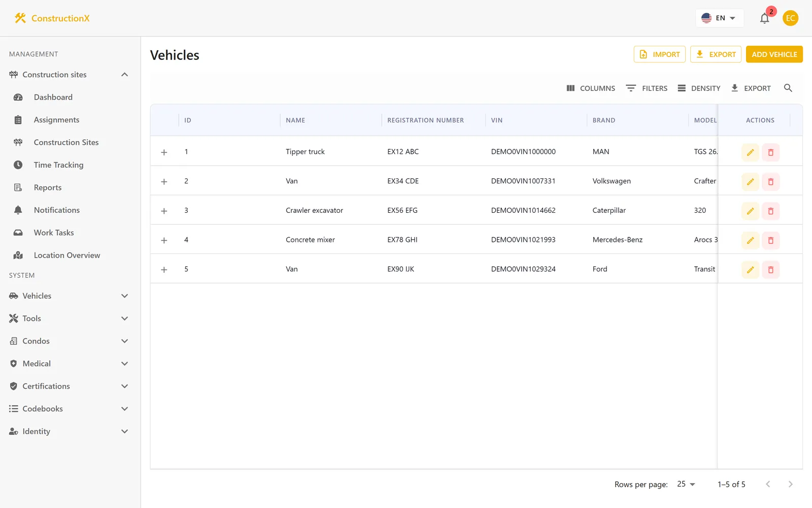Image resolution: width=812 pixels, height=508 pixels.
Task: Open the COLUMNS selector
Action: click(x=591, y=88)
